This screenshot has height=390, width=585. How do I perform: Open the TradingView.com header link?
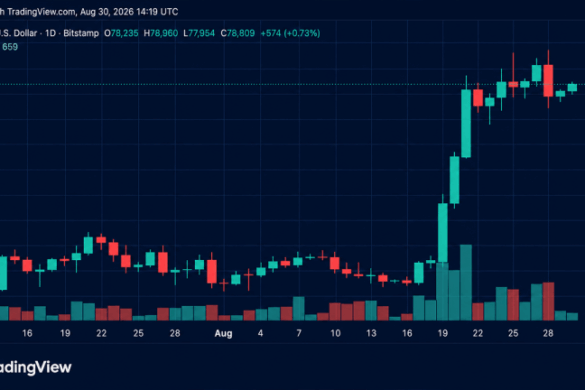pos(41,12)
